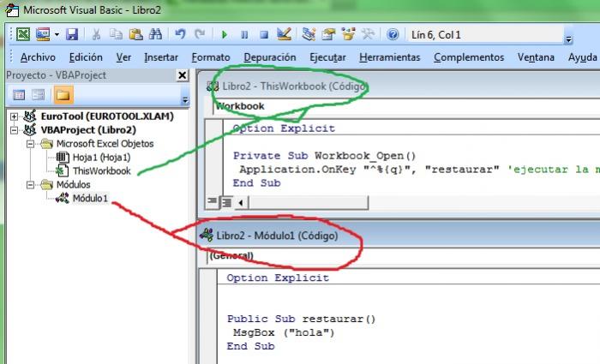Open the project panel toolbar options arrow

185,100
